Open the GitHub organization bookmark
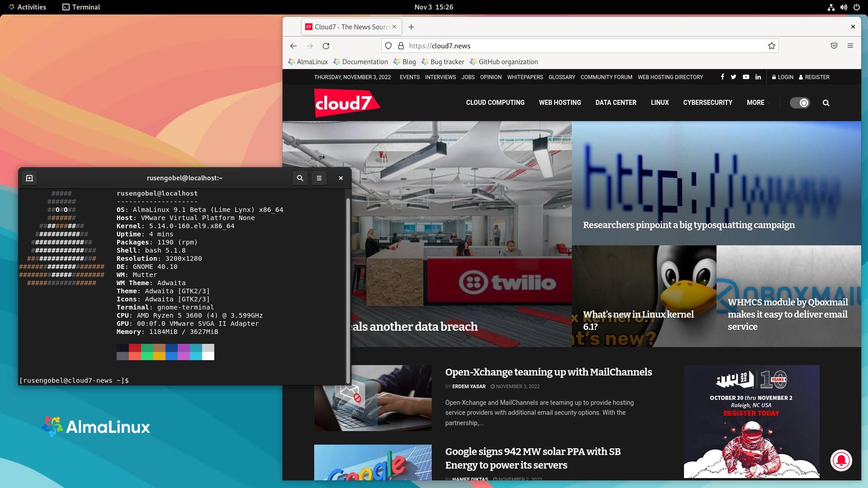 click(504, 62)
